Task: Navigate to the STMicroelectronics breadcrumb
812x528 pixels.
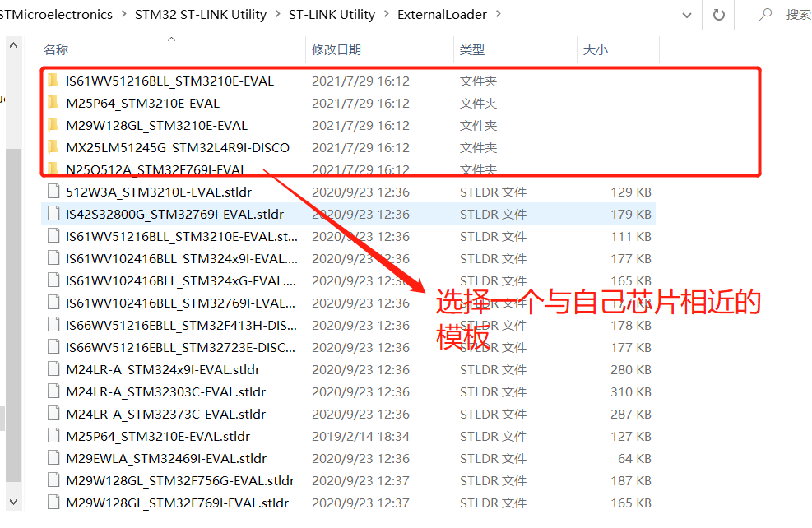Action: (53, 14)
